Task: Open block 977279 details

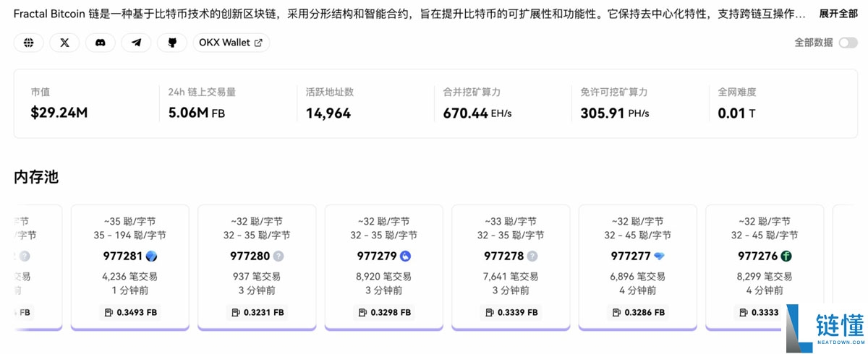Action: [377, 256]
